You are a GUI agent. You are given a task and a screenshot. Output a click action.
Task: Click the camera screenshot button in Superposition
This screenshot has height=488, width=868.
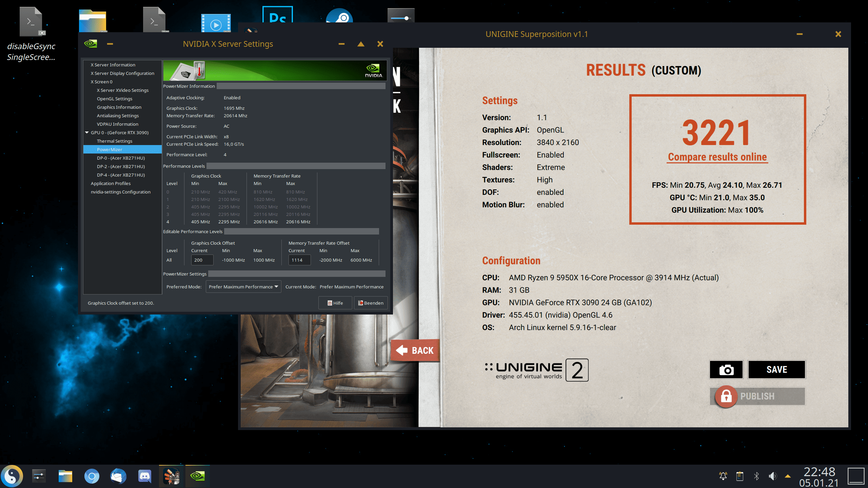(x=726, y=369)
